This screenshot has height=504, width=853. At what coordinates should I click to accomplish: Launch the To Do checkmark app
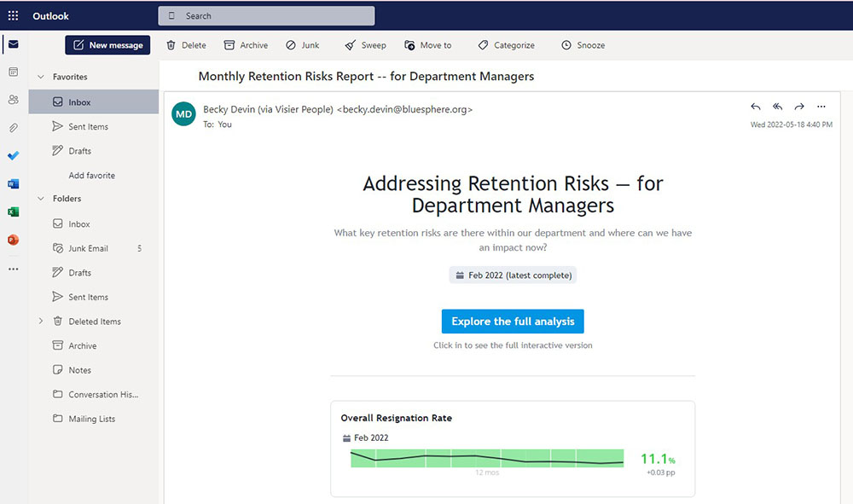(x=13, y=156)
